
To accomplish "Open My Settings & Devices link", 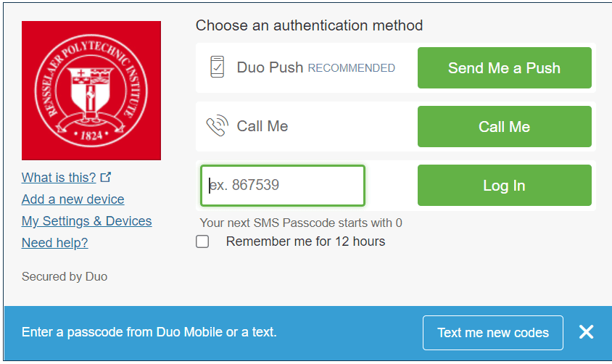I will coord(86,221).
